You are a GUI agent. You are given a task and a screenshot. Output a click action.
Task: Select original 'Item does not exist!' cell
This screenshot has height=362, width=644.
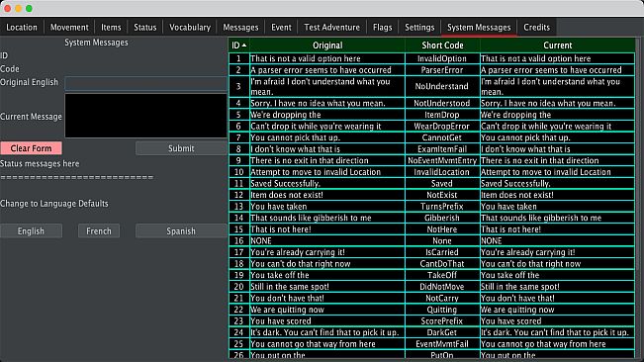click(x=327, y=195)
